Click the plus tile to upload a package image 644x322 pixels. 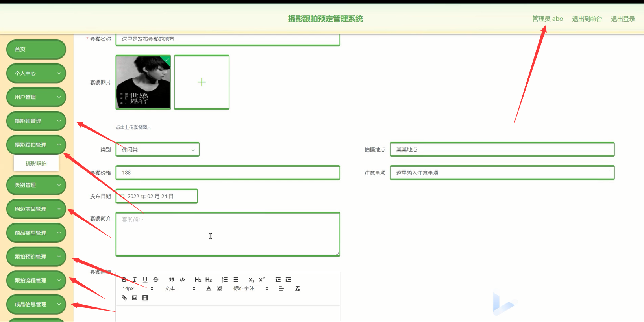pyautogui.click(x=202, y=82)
